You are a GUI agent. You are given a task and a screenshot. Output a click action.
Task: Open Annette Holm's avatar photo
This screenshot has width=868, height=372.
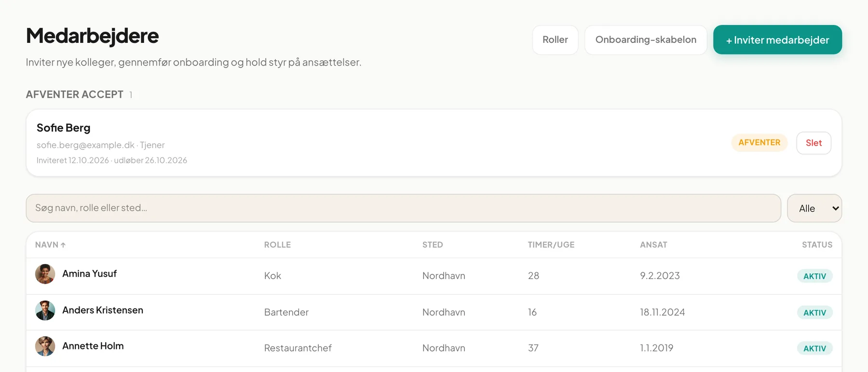pos(45,346)
